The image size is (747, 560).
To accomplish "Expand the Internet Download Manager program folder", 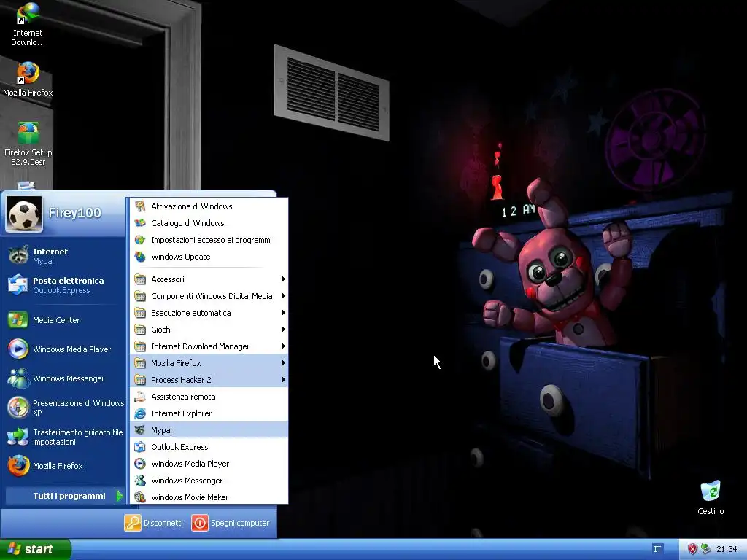I will 209,346.
